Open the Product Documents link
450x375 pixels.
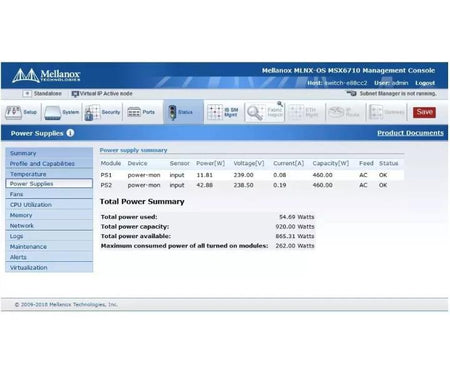(x=410, y=133)
